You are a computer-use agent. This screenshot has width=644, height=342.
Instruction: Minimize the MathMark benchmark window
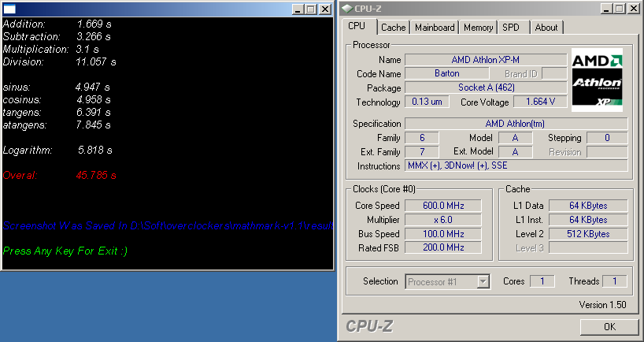pyautogui.click(x=298, y=9)
